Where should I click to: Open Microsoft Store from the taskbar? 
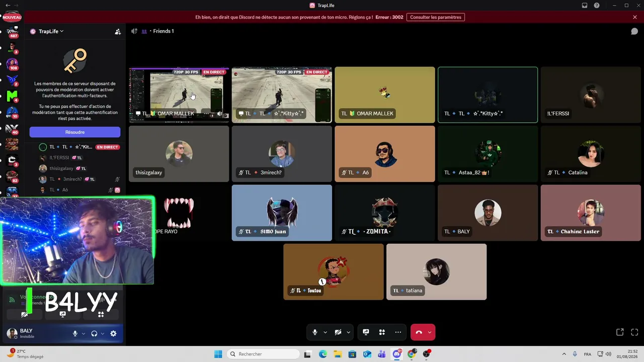point(353,354)
